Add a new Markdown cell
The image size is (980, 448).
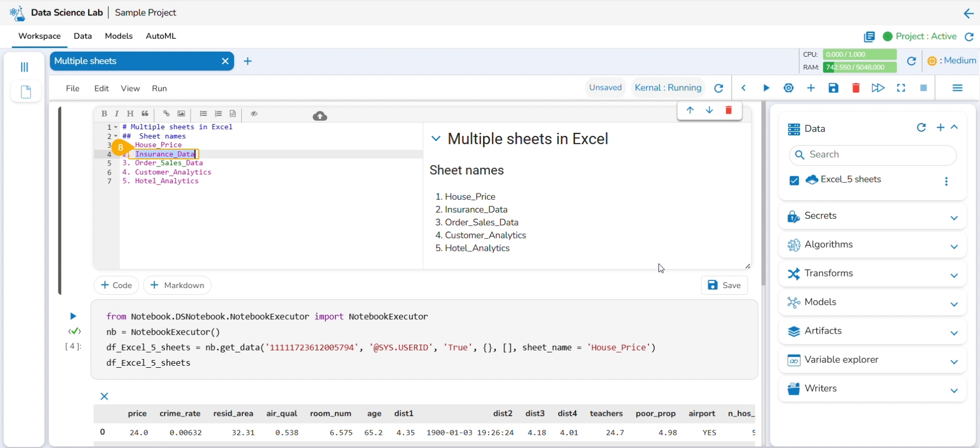[177, 285]
